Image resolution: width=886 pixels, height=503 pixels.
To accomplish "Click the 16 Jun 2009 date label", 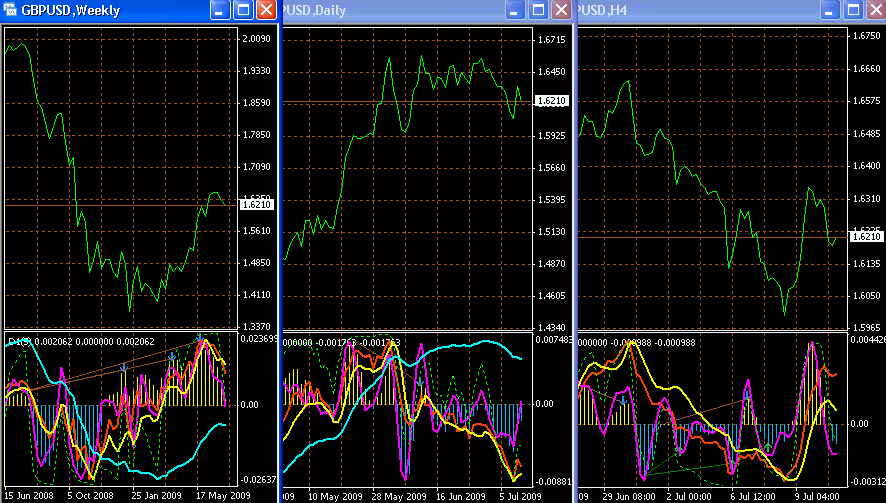I will [x=461, y=497].
